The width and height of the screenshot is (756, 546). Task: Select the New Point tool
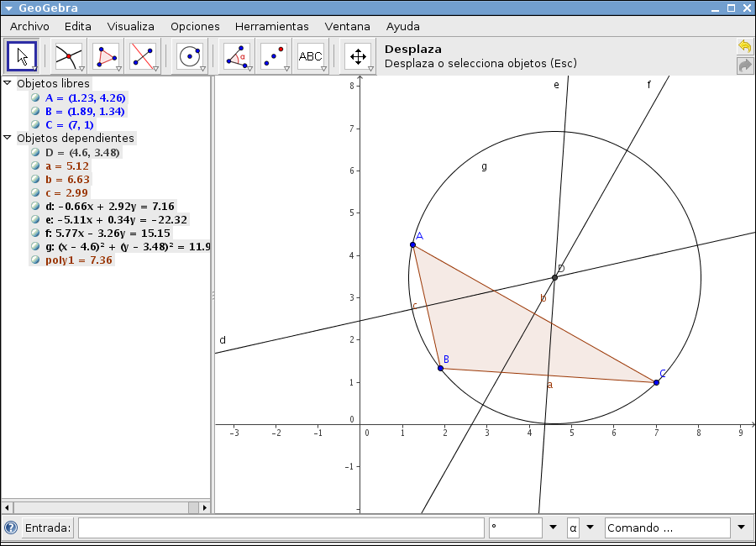274,55
